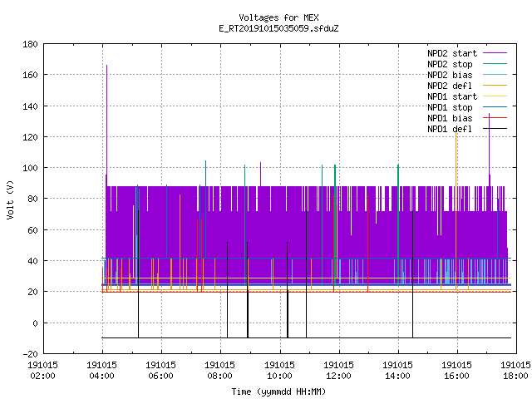Click the yellow NPD1 start legend line

click(x=495, y=96)
